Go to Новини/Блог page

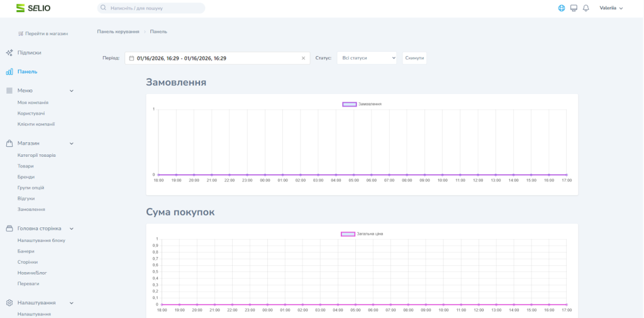(x=32, y=273)
